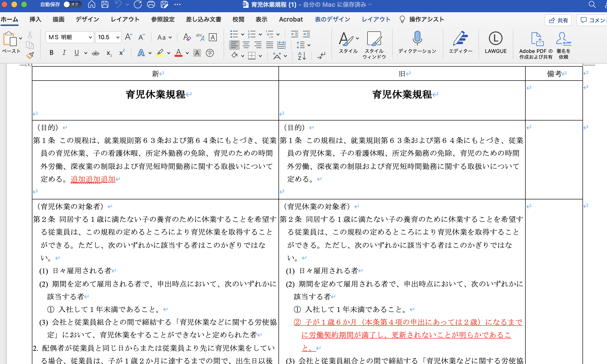Switch to the 校閲 ribbon tab

(x=238, y=19)
